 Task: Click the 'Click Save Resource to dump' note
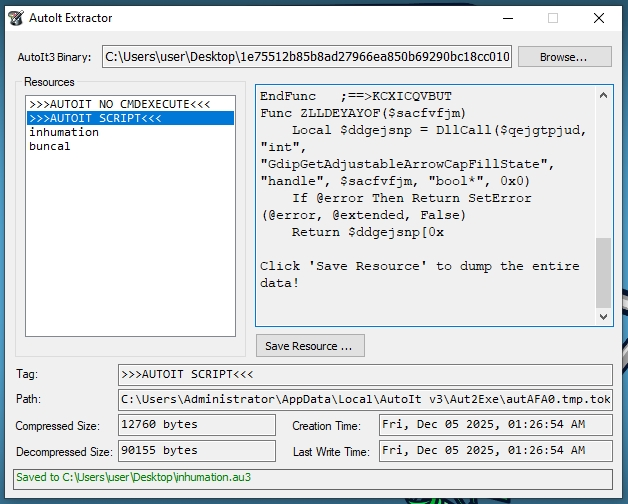pos(420,274)
